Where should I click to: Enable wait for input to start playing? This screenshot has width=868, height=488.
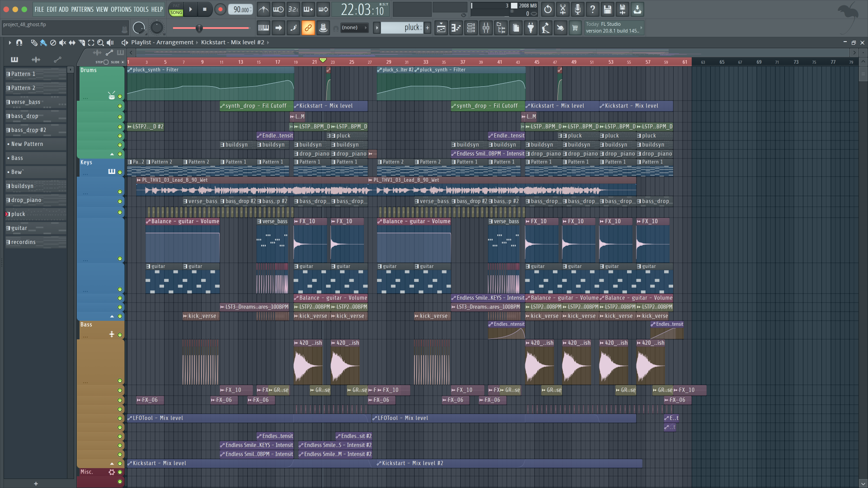point(278,9)
